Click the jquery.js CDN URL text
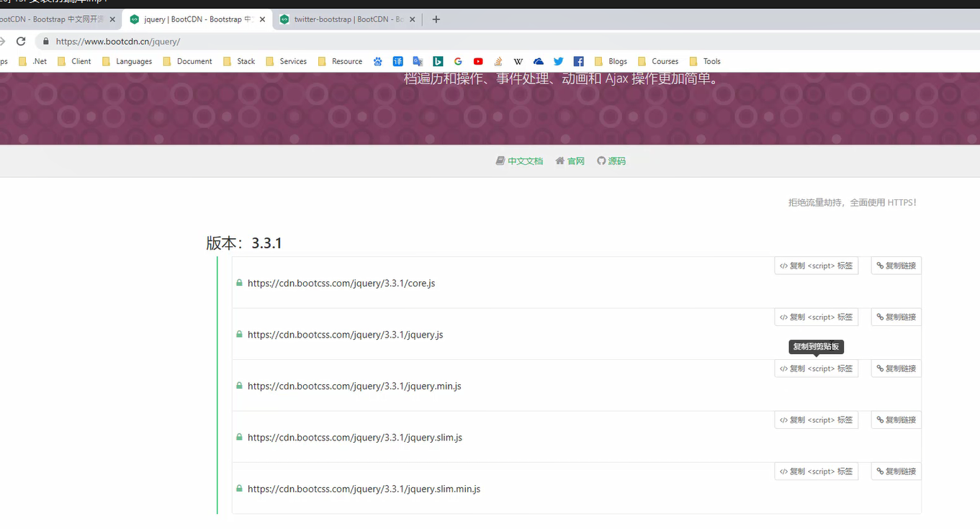980x529 pixels. click(x=346, y=335)
